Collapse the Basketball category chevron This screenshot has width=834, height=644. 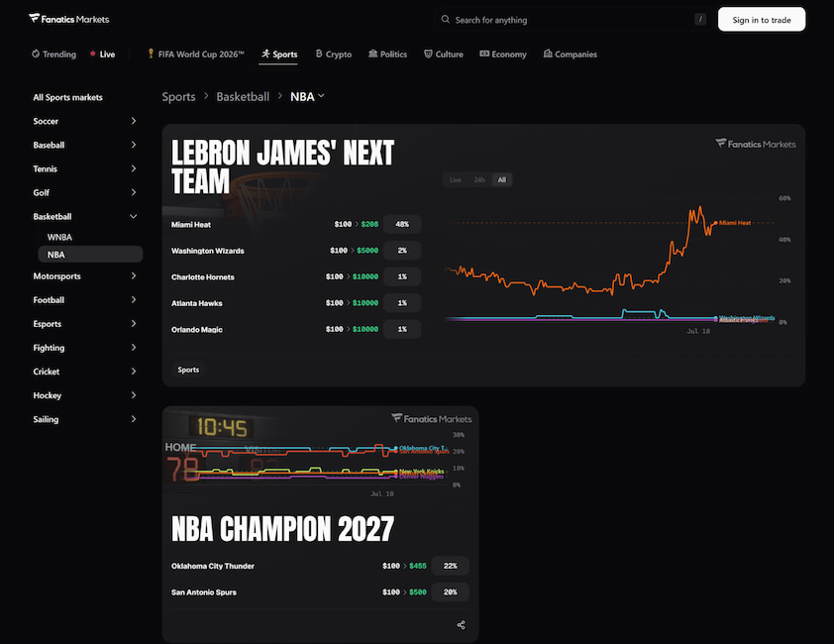click(x=134, y=217)
